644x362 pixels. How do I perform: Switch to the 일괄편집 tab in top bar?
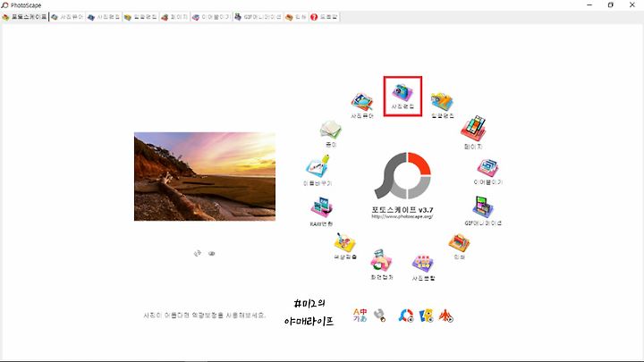pyautogui.click(x=140, y=17)
